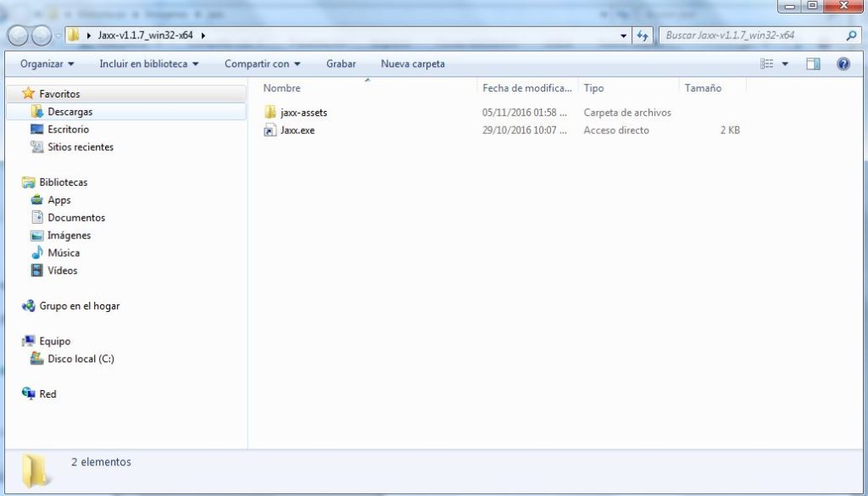Expand arrow before Jaxx-v1.1.7_win32-x64 breadcrumb
Viewport: 868px width, 496px height.
point(89,36)
